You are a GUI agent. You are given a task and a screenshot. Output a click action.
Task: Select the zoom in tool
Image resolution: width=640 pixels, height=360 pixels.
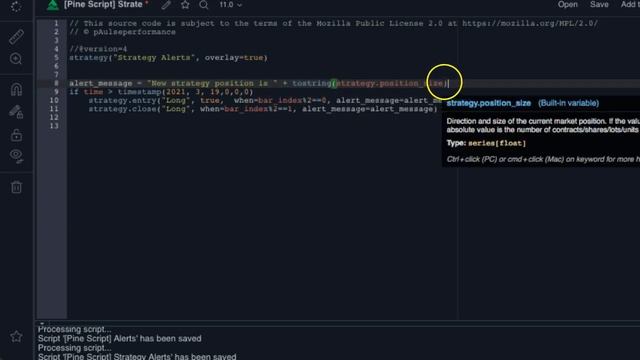point(16,59)
